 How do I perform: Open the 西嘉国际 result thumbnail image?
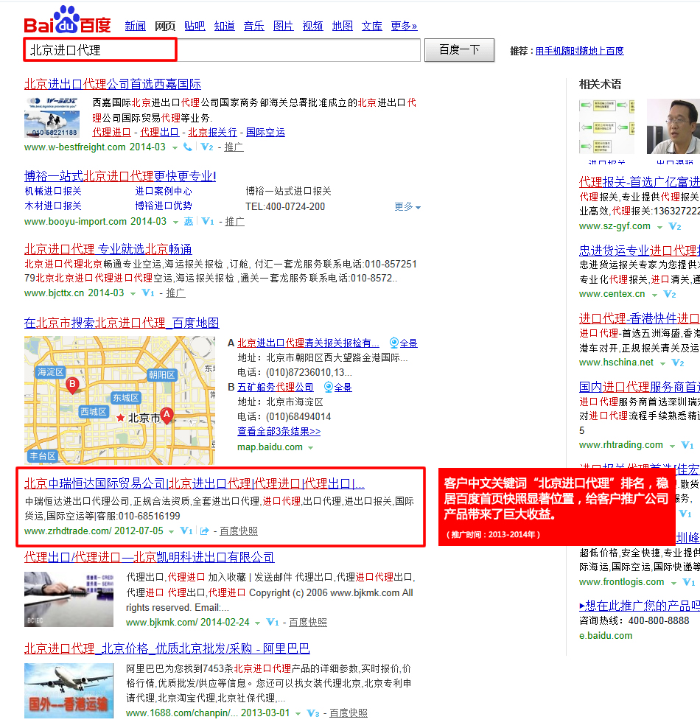52,118
